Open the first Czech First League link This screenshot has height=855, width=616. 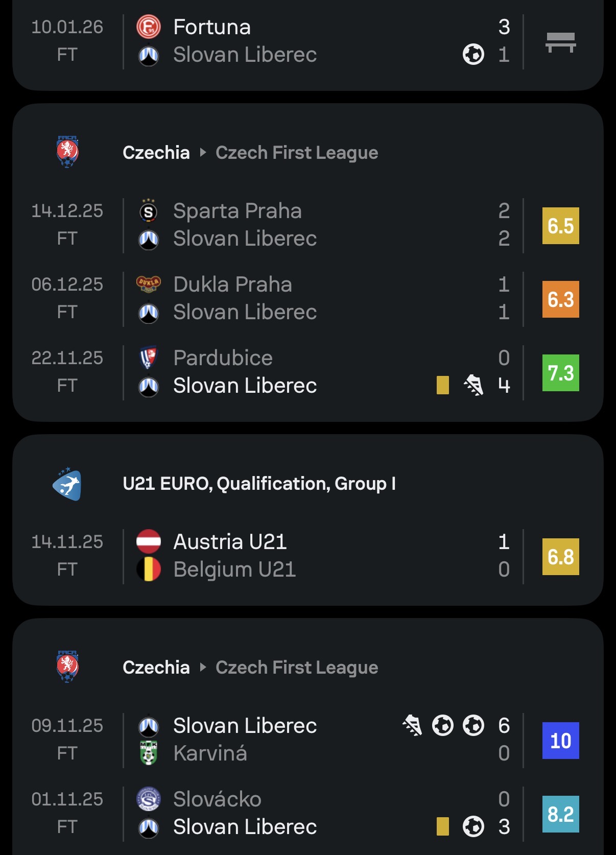tap(297, 153)
